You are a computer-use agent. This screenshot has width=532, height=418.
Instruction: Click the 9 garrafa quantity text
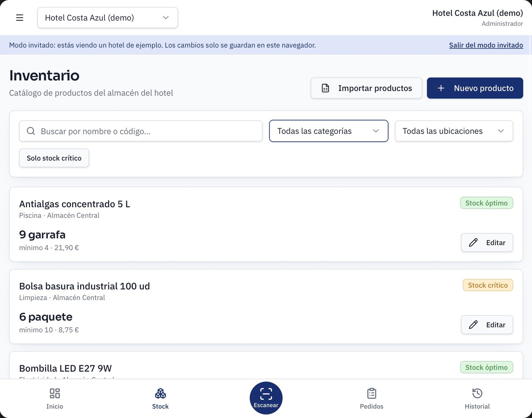tap(42, 235)
